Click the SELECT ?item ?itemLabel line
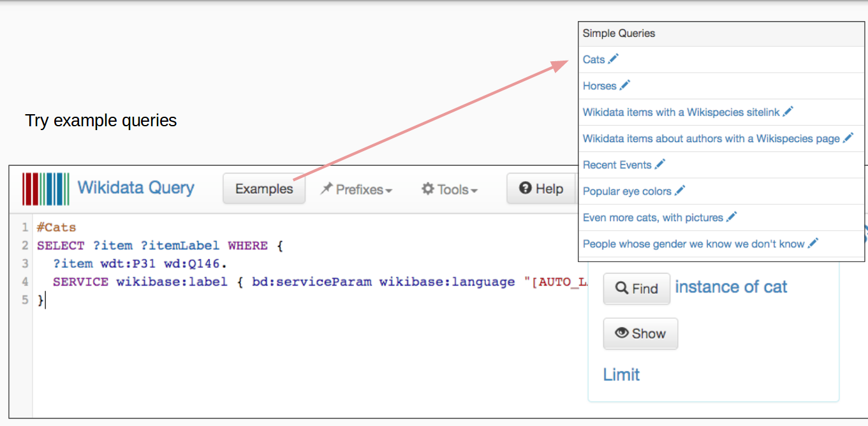The image size is (868, 426). point(159,246)
